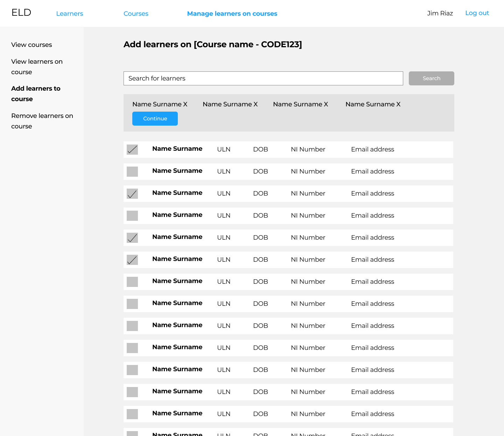The image size is (504, 436).
Task: Uncheck the third learner row checkbox
Action: [x=132, y=194]
